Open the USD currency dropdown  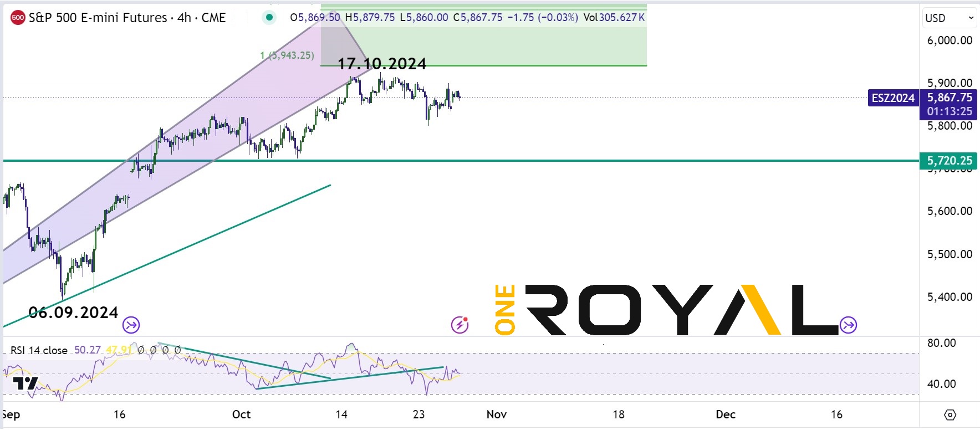(949, 18)
